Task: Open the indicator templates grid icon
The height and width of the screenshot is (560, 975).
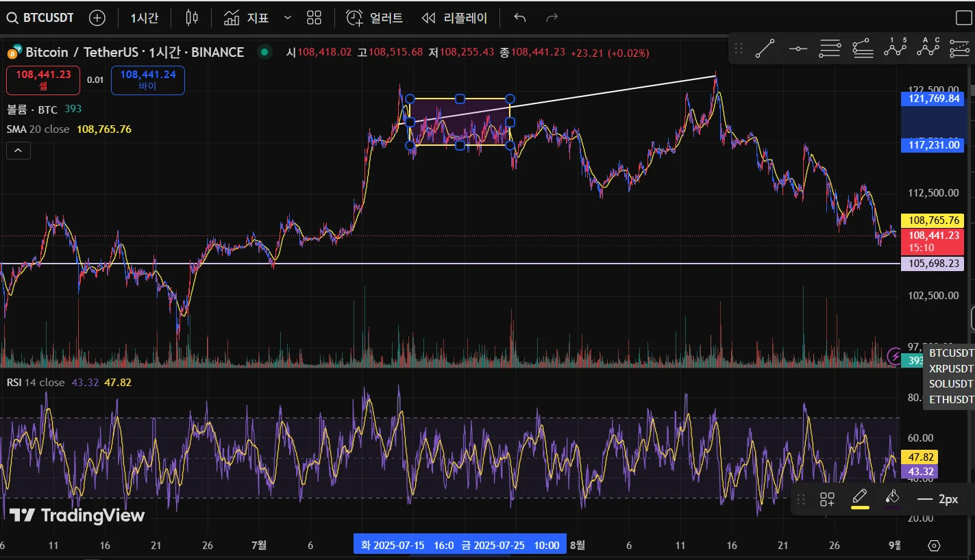Action: pyautogui.click(x=314, y=18)
